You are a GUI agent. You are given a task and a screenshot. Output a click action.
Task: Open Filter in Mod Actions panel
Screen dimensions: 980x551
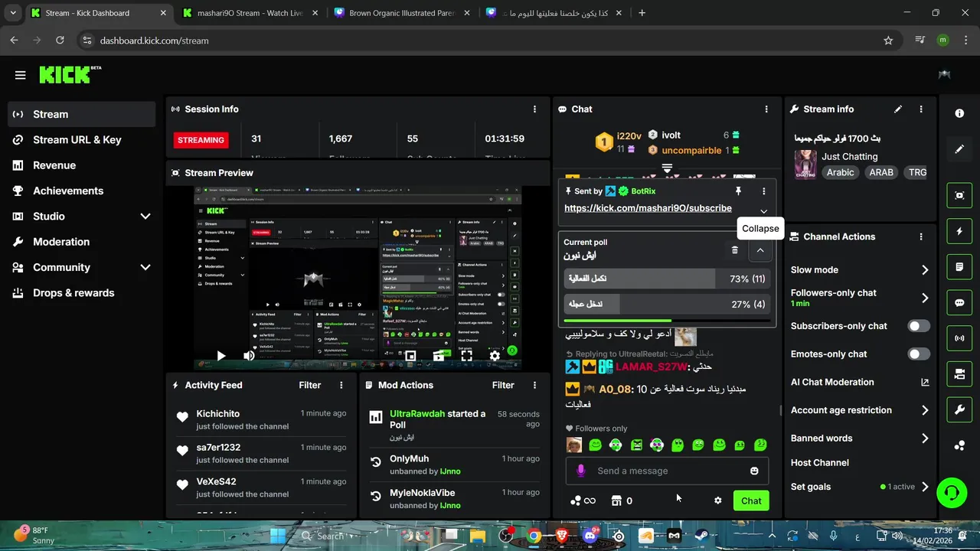point(502,386)
